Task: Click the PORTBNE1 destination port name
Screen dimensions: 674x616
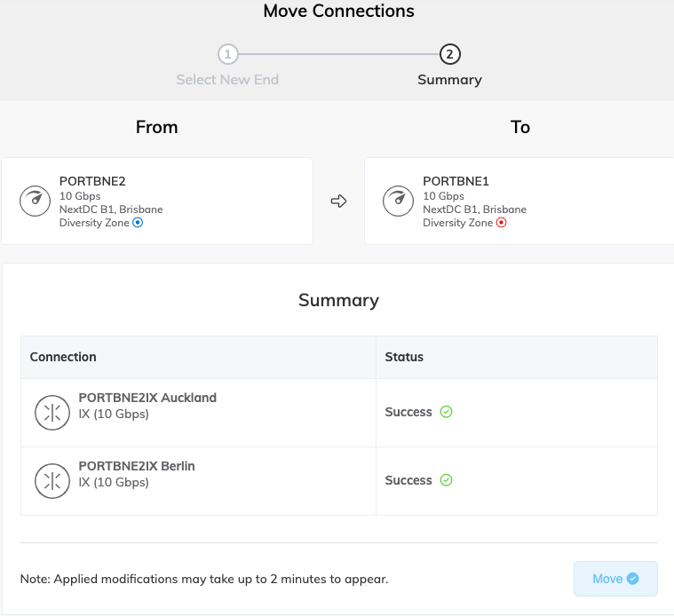Action: point(456,181)
